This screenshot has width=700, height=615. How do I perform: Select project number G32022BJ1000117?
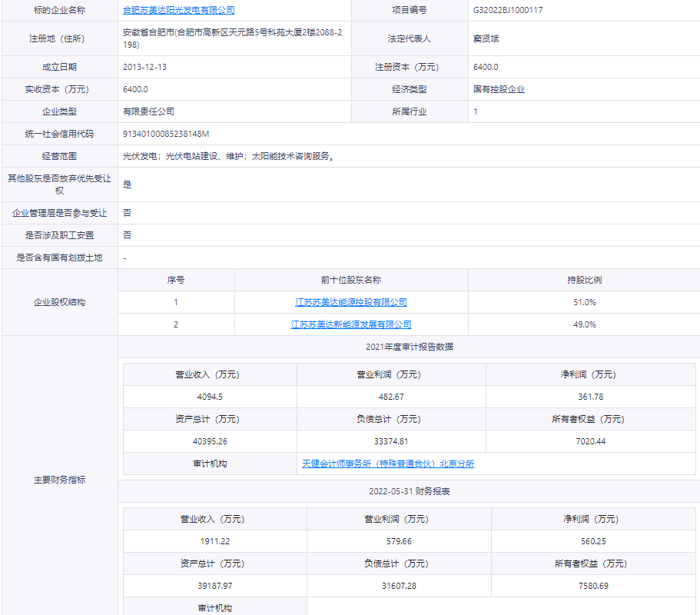click(508, 10)
